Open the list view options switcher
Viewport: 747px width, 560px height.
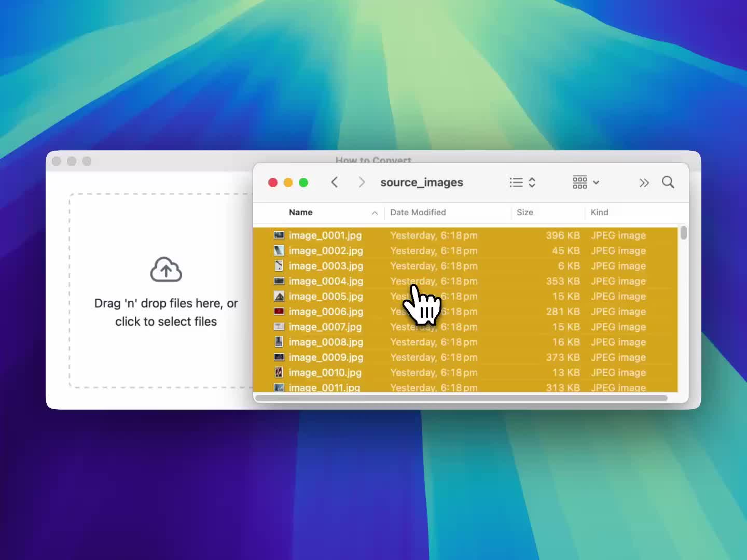point(522,183)
